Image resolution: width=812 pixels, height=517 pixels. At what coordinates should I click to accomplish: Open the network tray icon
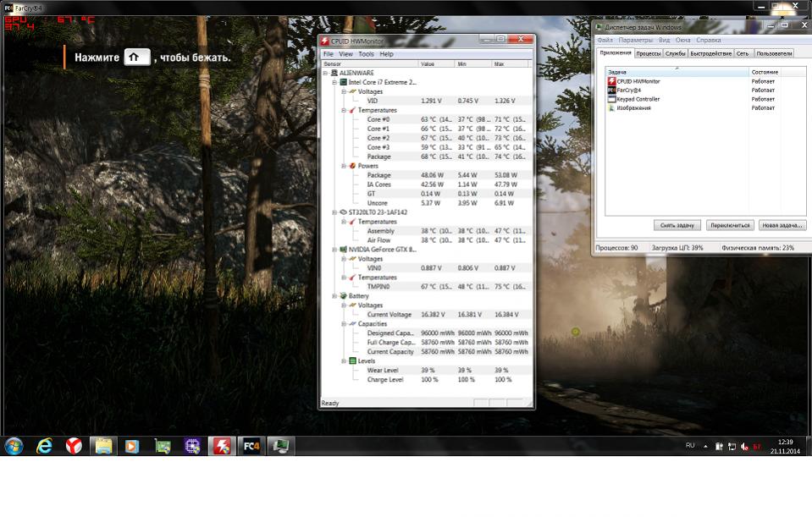pyautogui.click(x=732, y=446)
